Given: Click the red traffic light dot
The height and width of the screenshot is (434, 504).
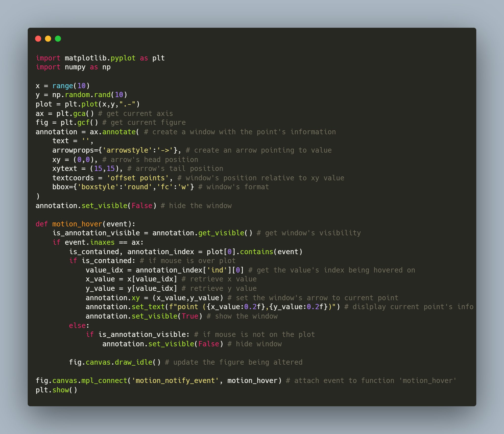Looking at the screenshot, I should [x=38, y=38].
